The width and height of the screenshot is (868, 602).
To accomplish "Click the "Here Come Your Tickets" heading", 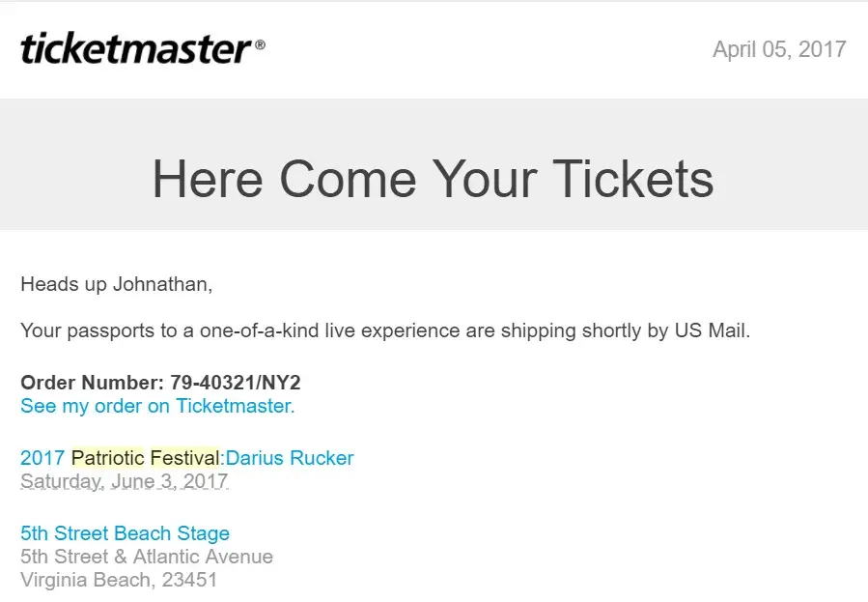I will pos(433,179).
